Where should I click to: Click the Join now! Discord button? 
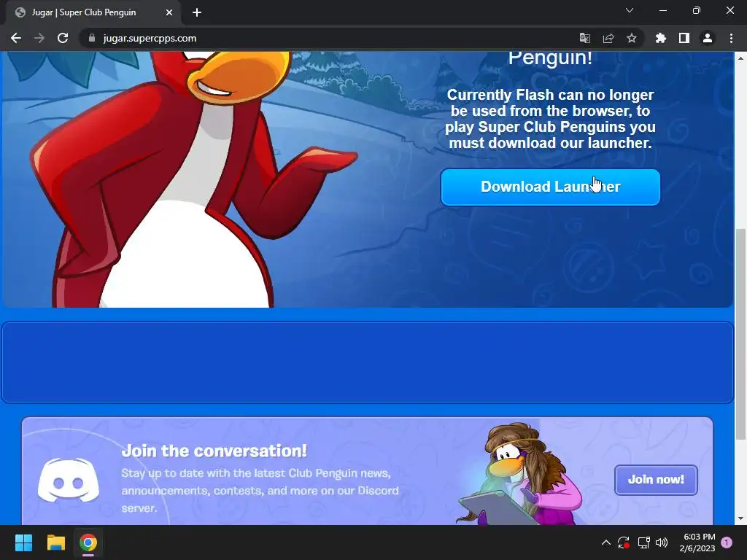[656, 480]
